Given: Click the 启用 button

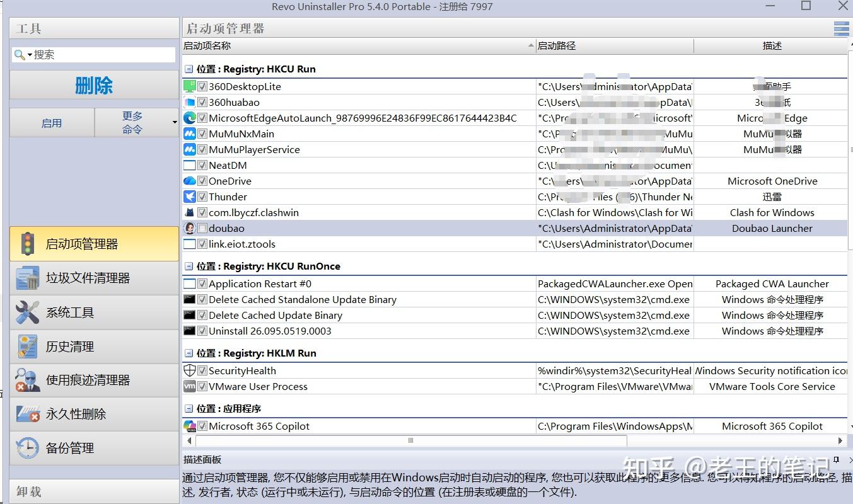Looking at the screenshot, I should 52,123.
